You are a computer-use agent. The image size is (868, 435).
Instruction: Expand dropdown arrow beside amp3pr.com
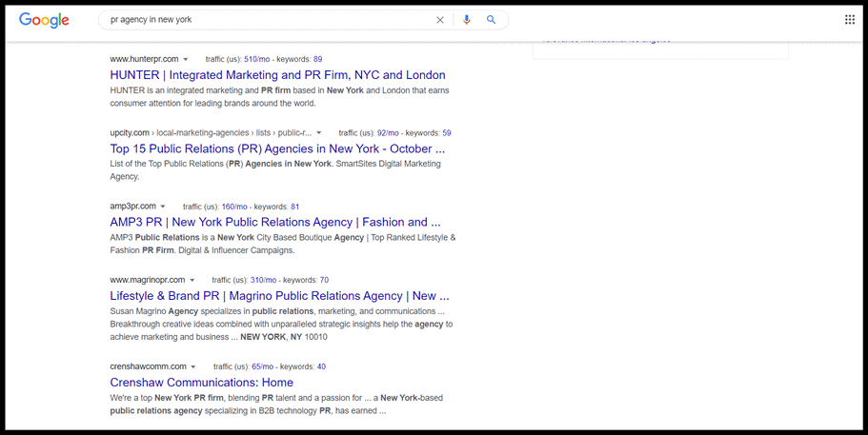coord(163,207)
